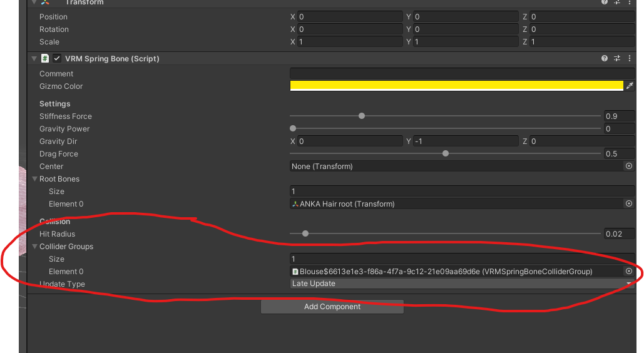Click transform icon in ANKA Hair root field
Image resolution: width=644 pixels, height=353 pixels.
tap(295, 204)
